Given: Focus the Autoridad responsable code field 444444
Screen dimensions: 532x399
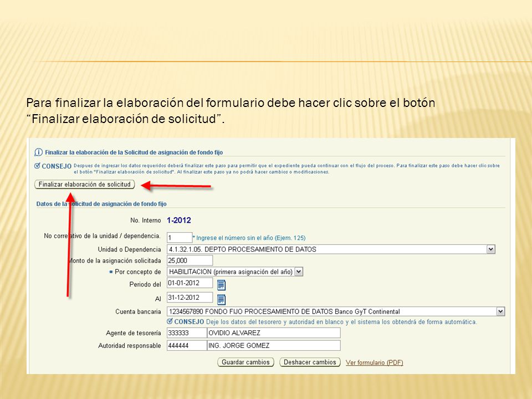Looking at the screenshot, I should click(x=187, y=345).
